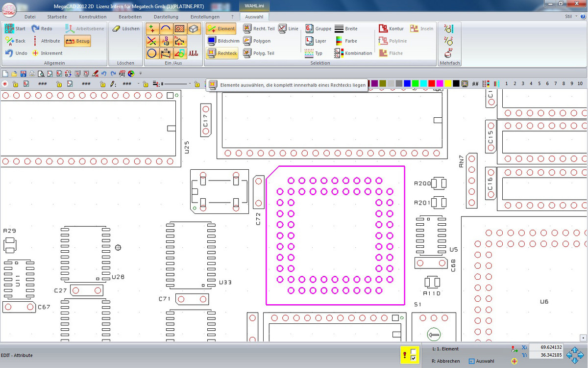Select by Layer in Selektion group
Image resolution: width=588 pixels, height=368 pixels.
(x=316, y=41)
